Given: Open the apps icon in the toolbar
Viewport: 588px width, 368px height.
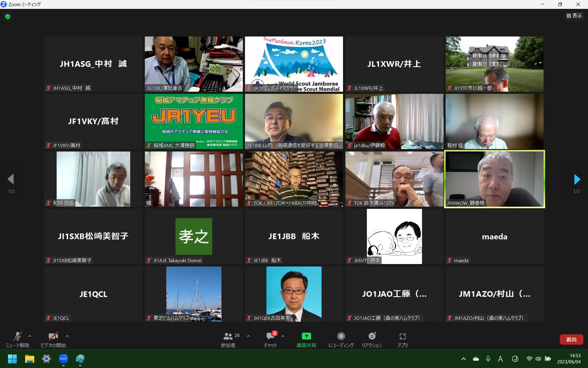Looking at the screenshot, I should tap(402, 336).
